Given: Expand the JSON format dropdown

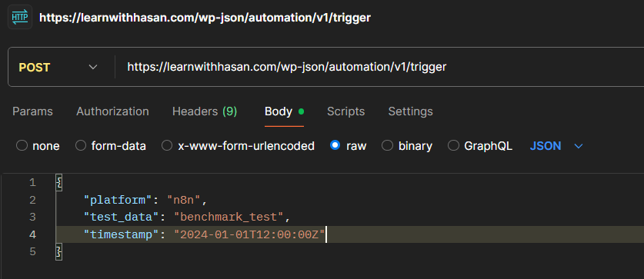Looking at the screenshot, I should (x=556, y=146).
